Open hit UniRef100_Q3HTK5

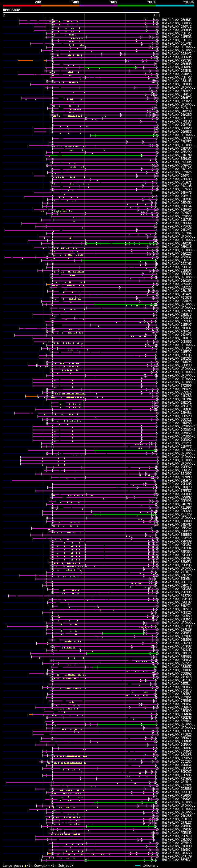pos(177,33)
